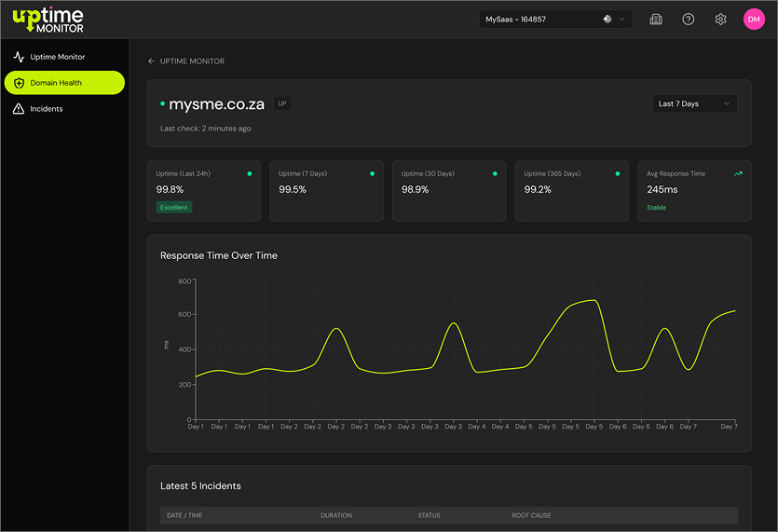
Task: Open the Last 7 Days range dropdown
Action: tap(694, 103)
